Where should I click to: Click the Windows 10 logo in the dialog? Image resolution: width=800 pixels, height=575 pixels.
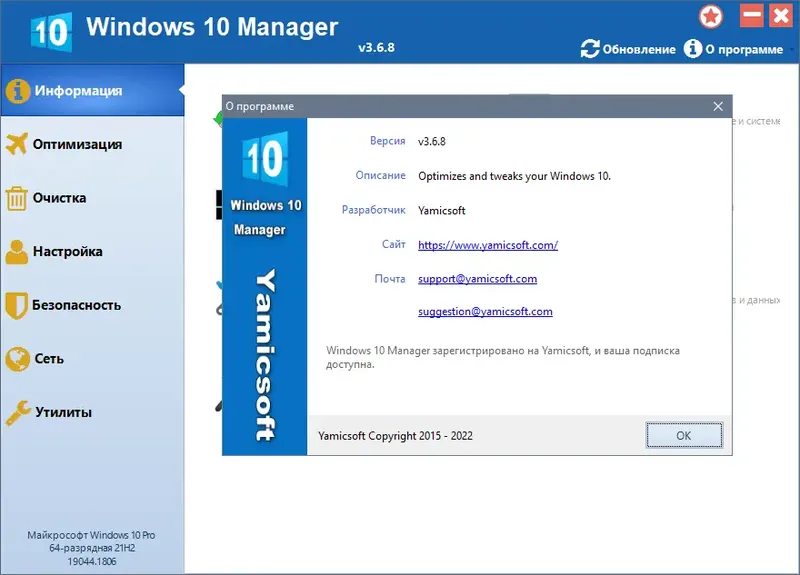click(x=265, y=159)
